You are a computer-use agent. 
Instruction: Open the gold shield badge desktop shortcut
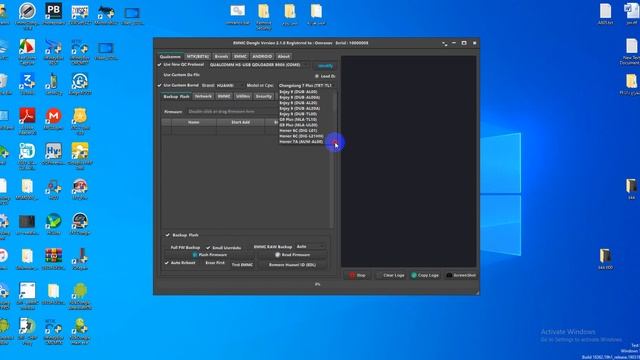(x=80, y=118)
